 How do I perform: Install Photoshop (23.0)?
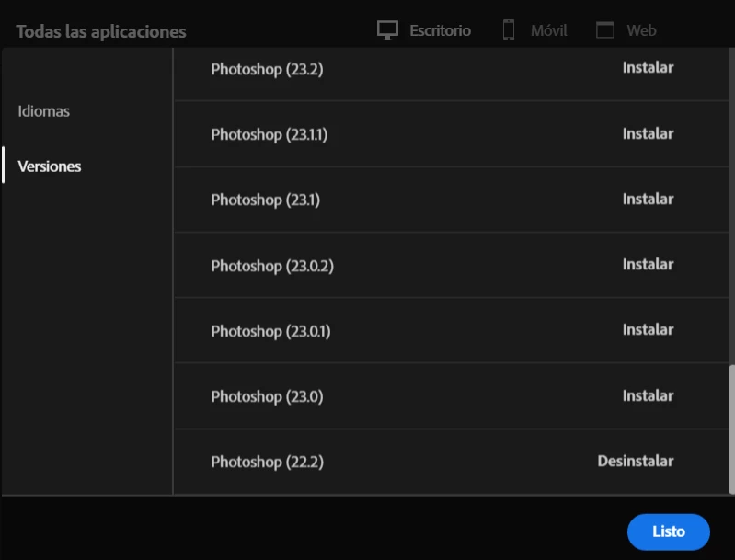coord(648,395)
